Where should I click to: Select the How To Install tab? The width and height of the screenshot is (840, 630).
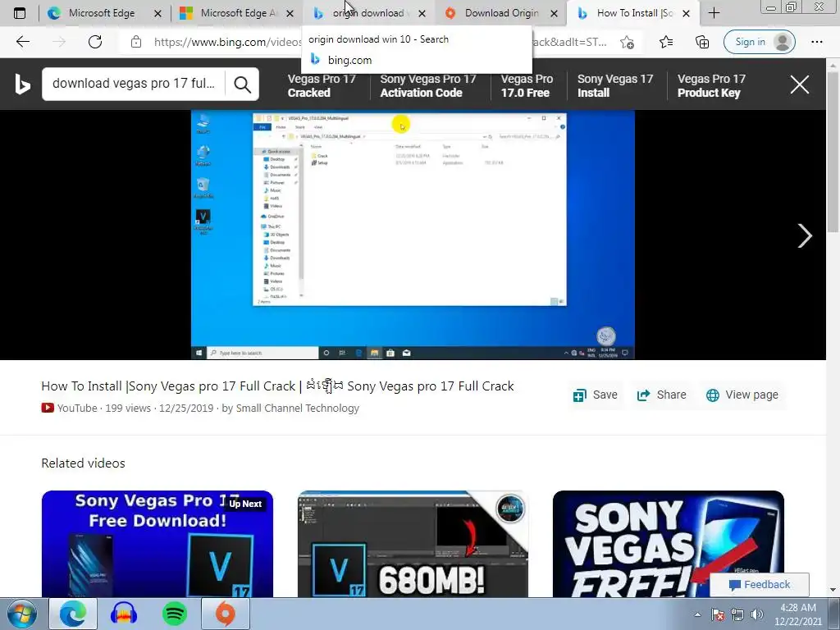(x=634, y=13)
